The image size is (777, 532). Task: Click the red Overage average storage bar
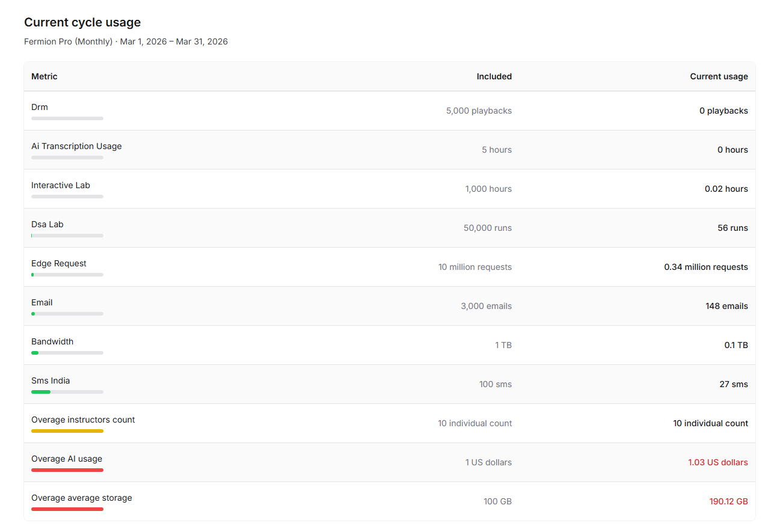(x=67, y=509)
